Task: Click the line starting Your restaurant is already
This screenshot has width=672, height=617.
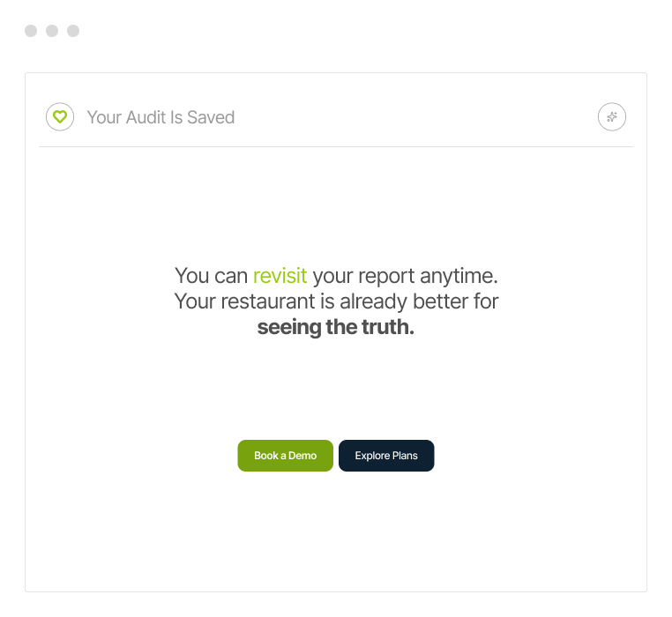Action: 336,301
